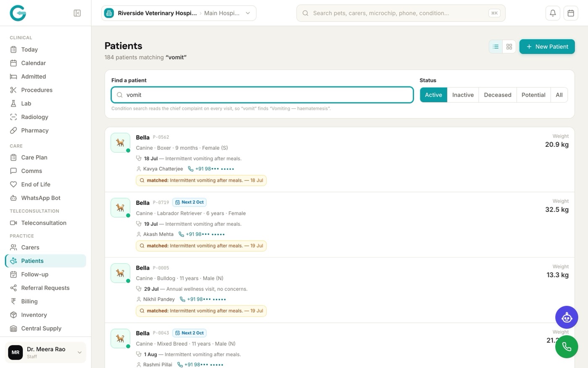This screenshot has height=368, width=588.
Task: Go to Calendar page
Action: tap(45, 63)
